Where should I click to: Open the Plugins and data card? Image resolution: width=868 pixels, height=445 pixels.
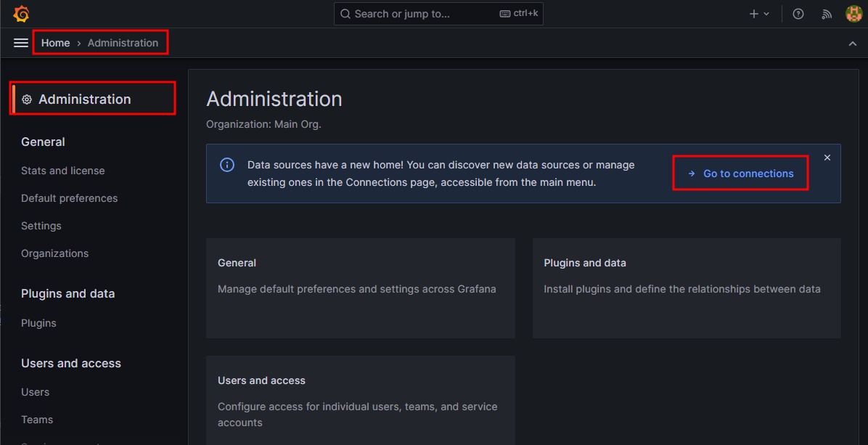click(x=687, y=287)
